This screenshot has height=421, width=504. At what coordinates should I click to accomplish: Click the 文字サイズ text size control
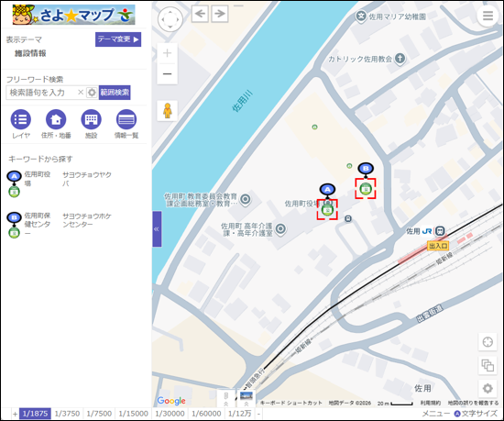coord(476,414)
